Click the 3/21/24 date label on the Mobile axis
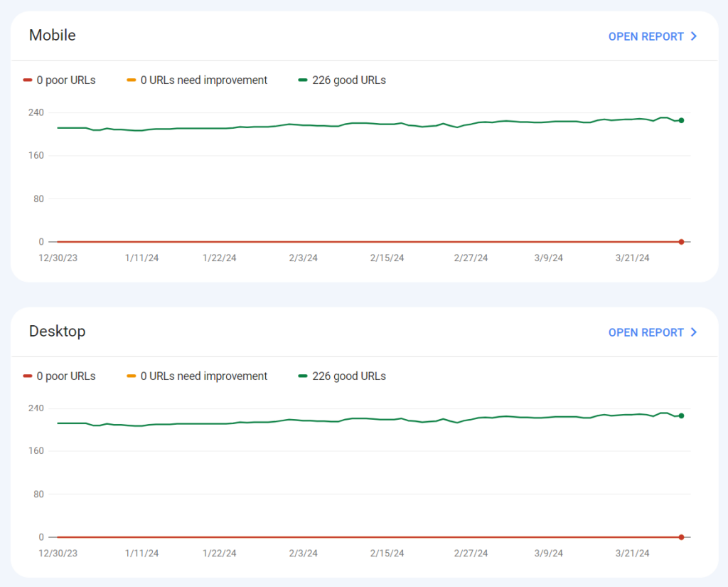 (631, 258)
